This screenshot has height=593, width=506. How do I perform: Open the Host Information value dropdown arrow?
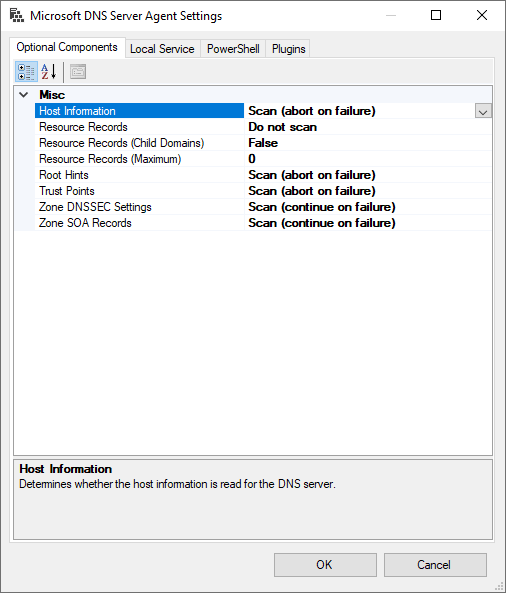pos(483,111)
